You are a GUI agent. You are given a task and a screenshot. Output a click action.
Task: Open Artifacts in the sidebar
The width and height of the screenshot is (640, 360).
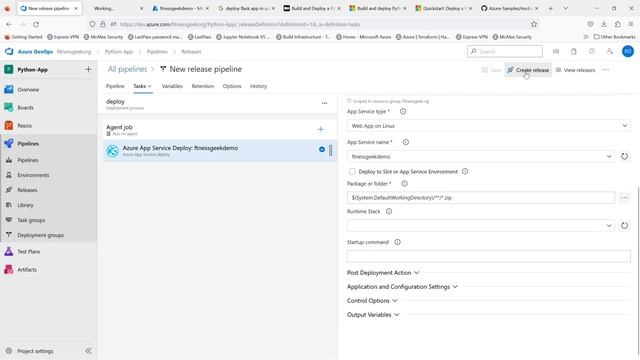[27, 269]
